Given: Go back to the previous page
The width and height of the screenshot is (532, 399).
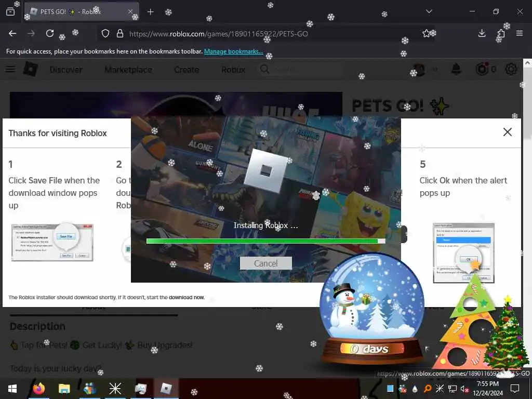Looking at the screenshot, I should pos(12,33).
